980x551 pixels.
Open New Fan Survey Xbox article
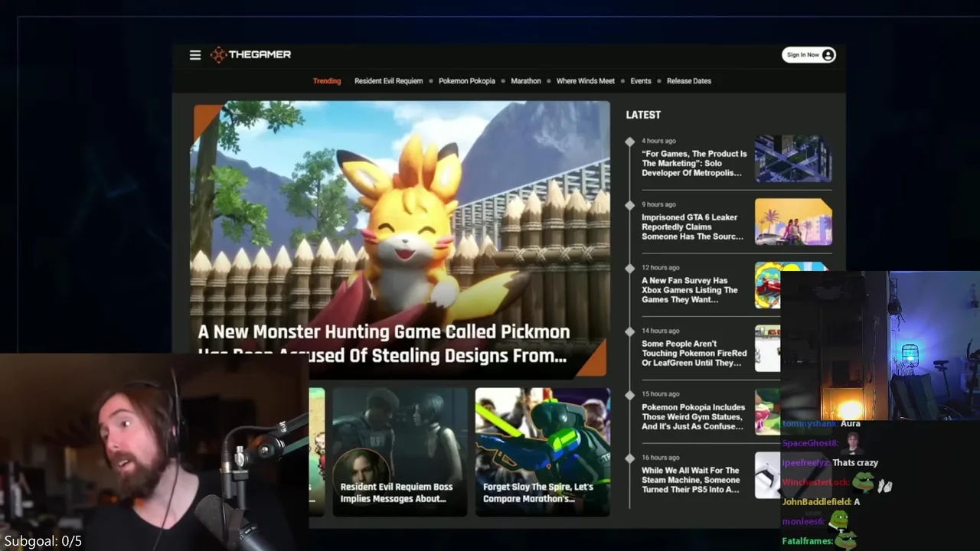tap(689, 290)
